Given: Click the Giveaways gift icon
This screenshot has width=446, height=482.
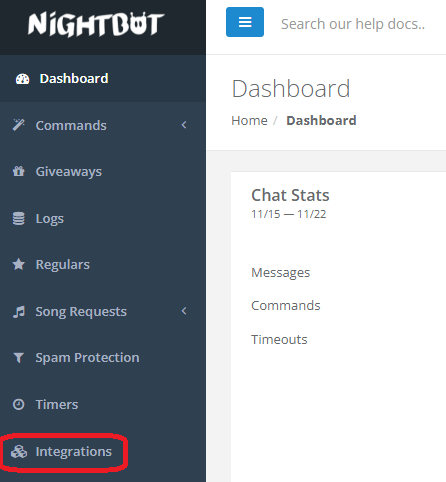Looking at the screenshot, I should pos(19,171).
